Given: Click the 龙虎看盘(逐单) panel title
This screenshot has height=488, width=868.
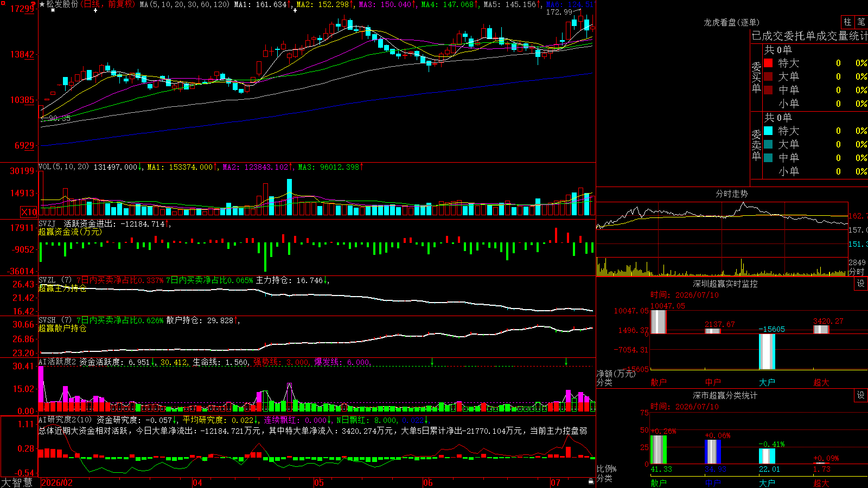Looking at the screenshot, I should (x=731, y=22).
